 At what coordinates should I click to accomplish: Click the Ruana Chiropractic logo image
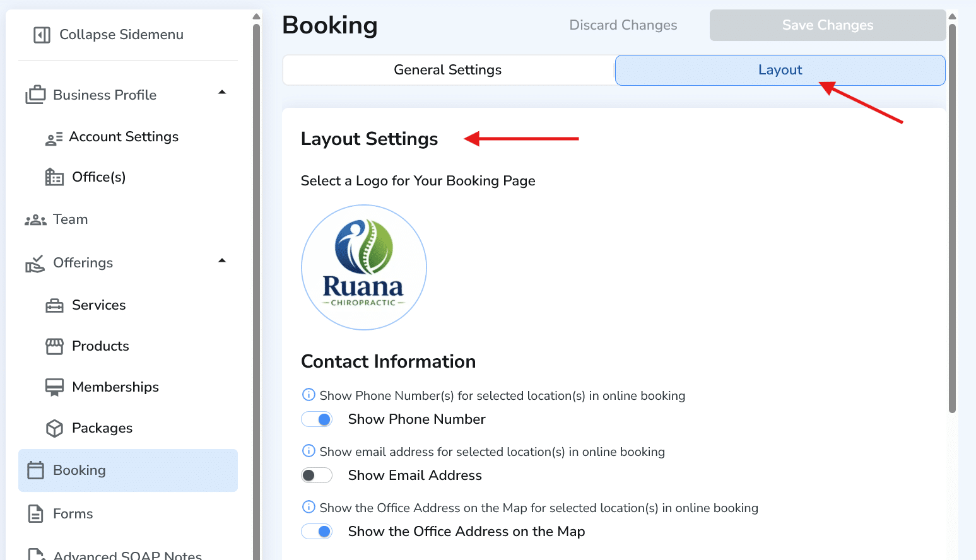pyautogui.click(x=364, y=267)
